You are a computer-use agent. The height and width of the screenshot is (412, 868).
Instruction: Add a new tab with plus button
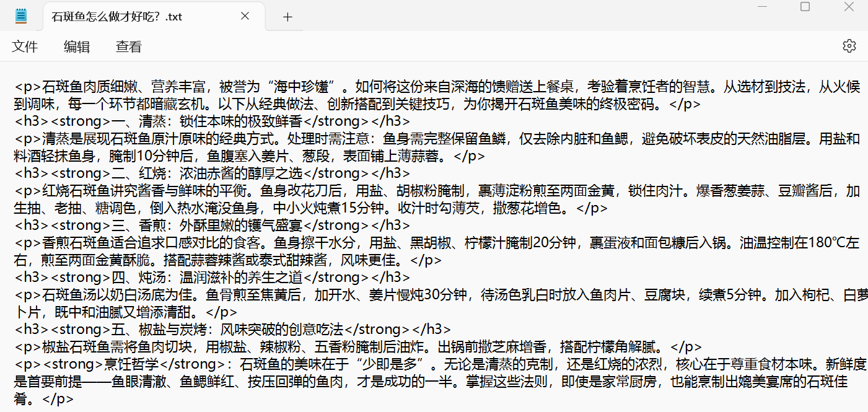coord(287,17)
